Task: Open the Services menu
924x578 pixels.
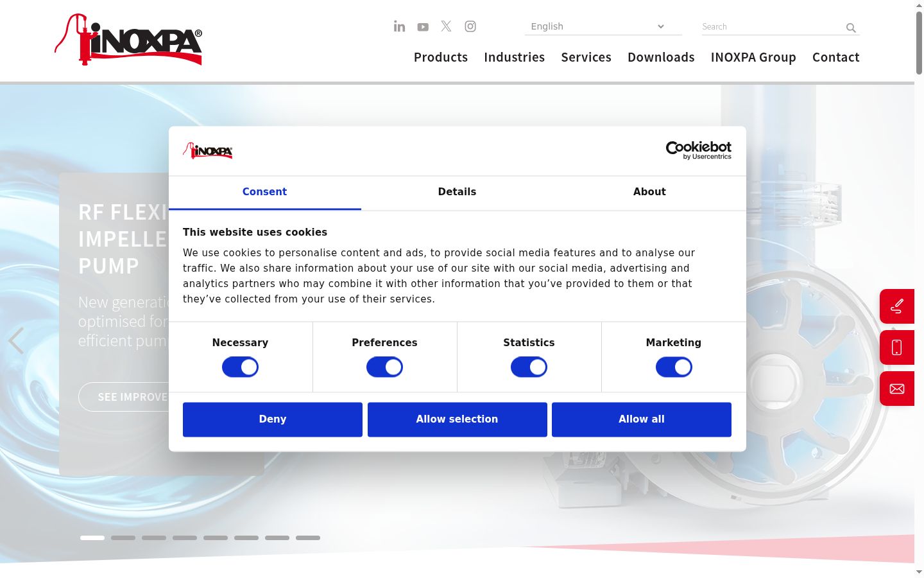Action: click(586, 57)
